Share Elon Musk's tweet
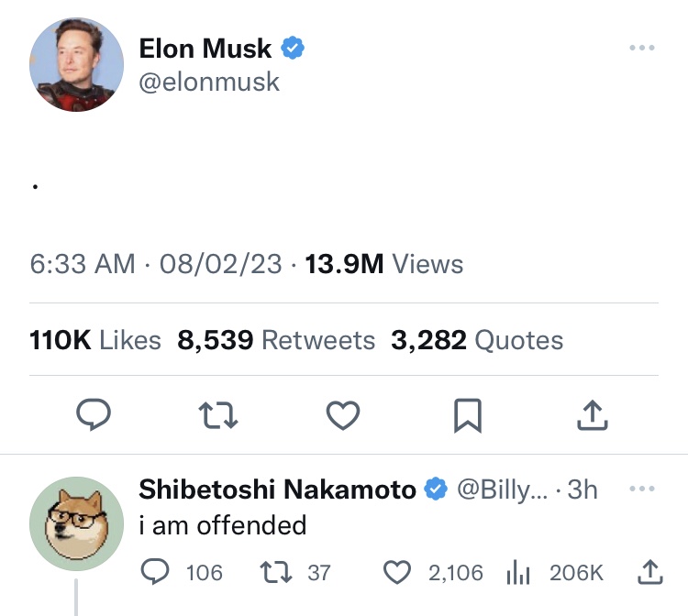The width and height of the screenshot is (688, 616). click(593, 417)
